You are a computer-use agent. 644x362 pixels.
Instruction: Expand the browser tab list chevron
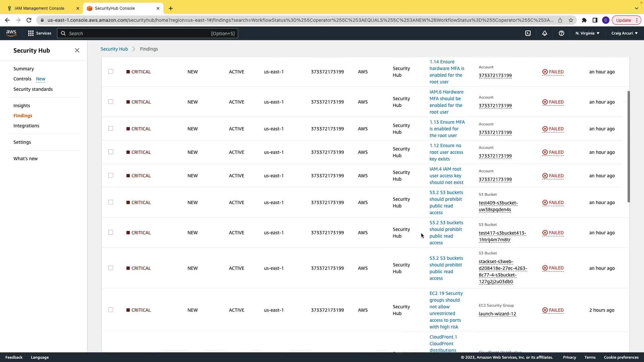(636, 8)
